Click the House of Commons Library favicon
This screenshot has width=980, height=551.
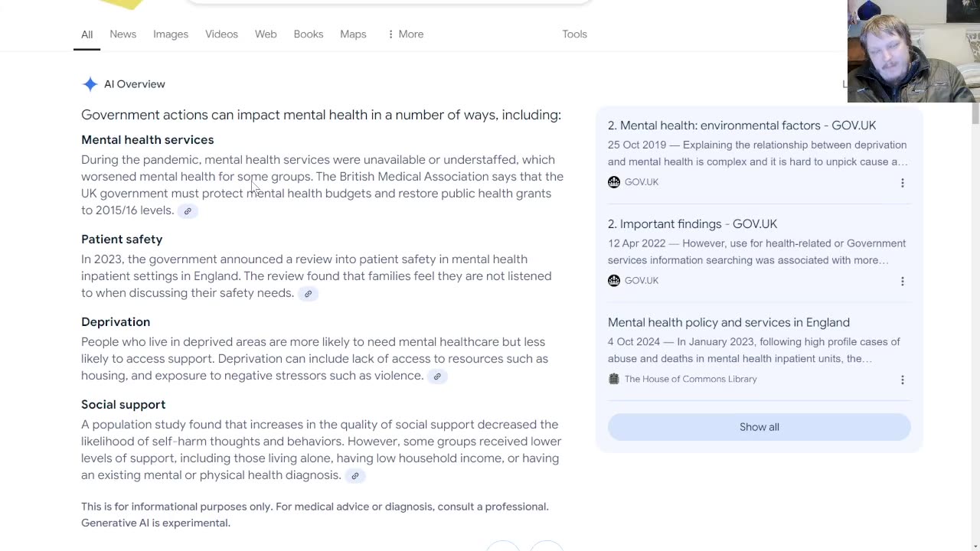point(613,379)
